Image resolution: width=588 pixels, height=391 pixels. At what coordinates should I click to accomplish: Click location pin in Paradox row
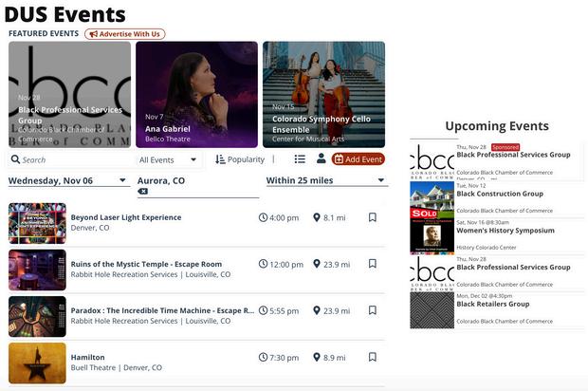click(317, 310)
